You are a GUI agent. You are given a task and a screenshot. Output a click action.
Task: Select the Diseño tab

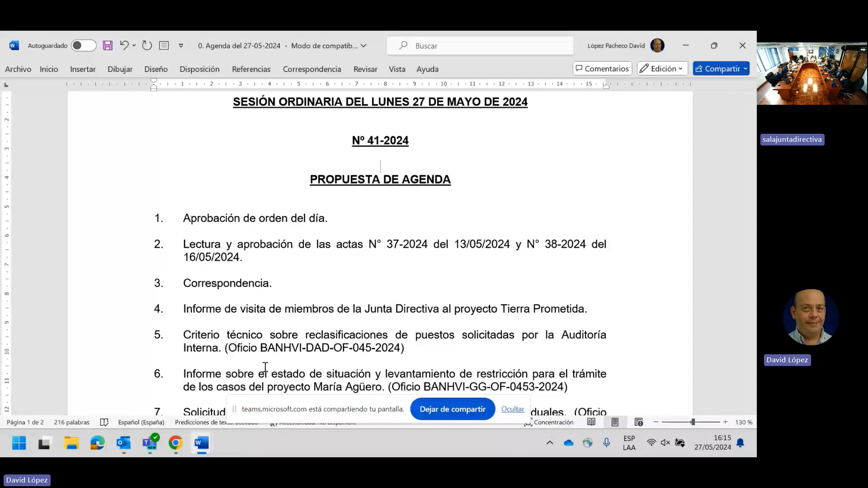156,69
